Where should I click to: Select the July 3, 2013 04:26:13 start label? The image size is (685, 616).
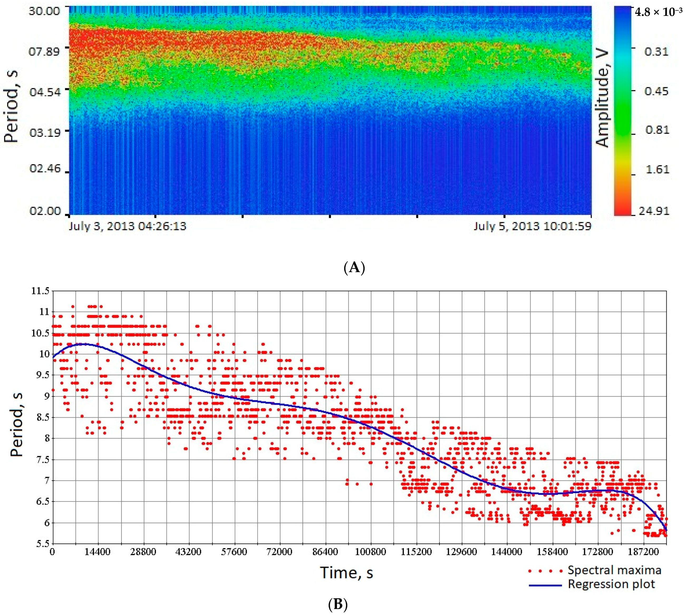[128, 226]
